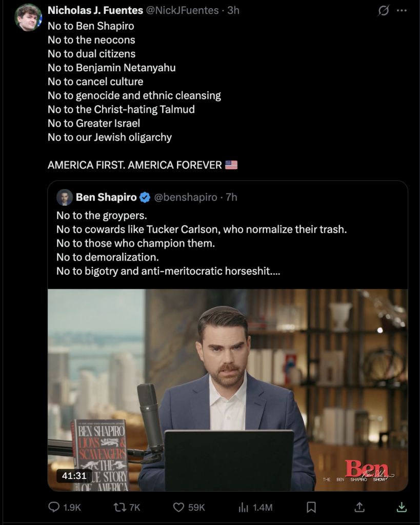The image size is (420, 525).
Task: Repost via the 7K retweet icon
Action: [x=119, y=507]
